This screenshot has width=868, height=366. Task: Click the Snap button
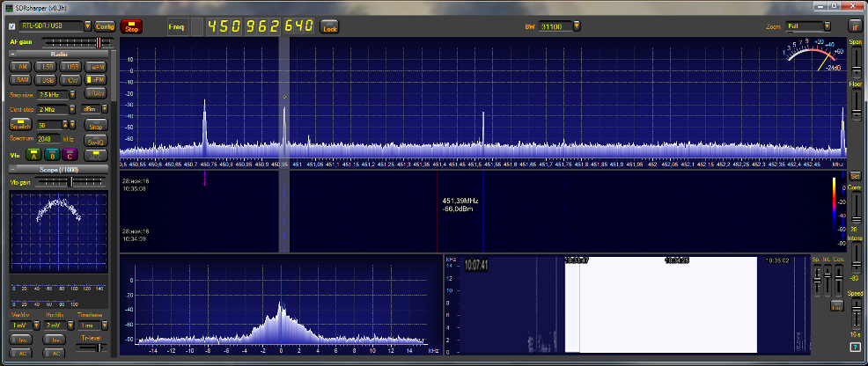tap(96, 125)
